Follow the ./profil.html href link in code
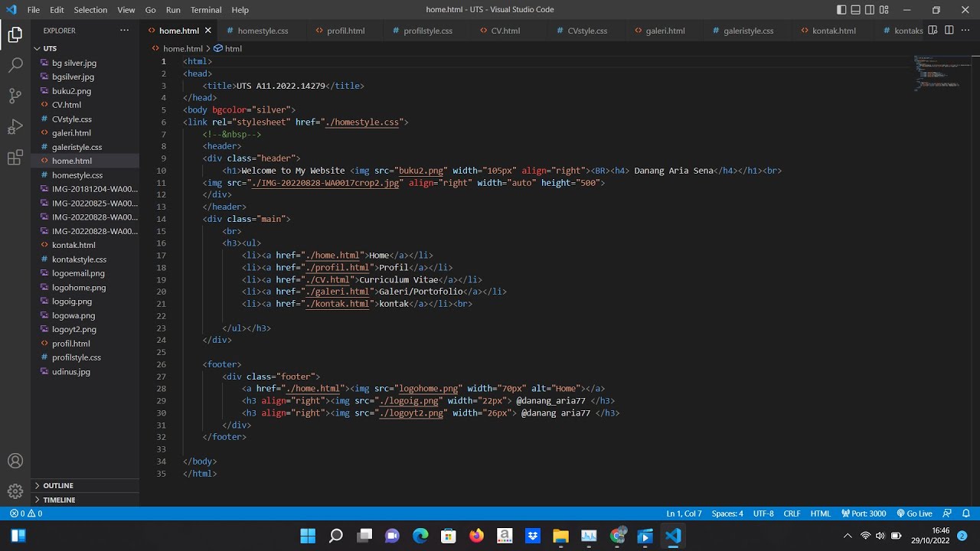This screenshot has width=980, height=551. (338, 268)
